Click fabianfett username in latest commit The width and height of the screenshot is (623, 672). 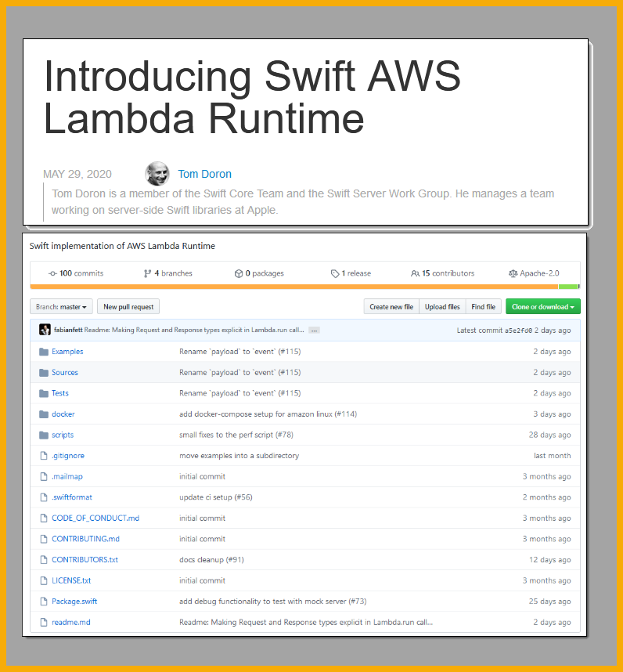68,330
